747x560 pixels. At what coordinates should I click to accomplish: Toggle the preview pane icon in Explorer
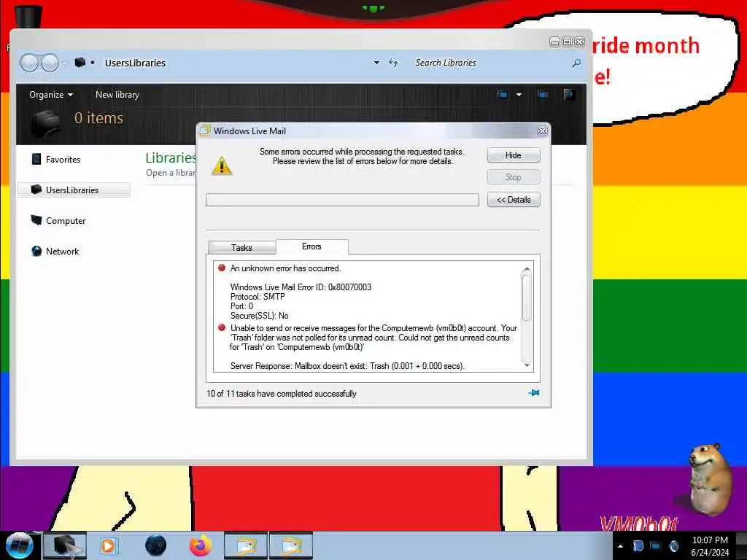coord(542,94)
